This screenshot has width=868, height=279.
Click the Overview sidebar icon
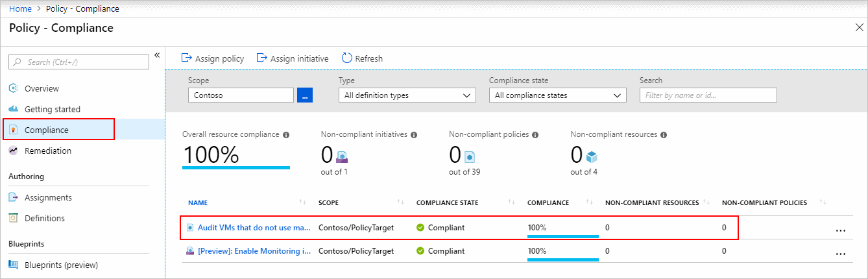(x=14, y=88)
